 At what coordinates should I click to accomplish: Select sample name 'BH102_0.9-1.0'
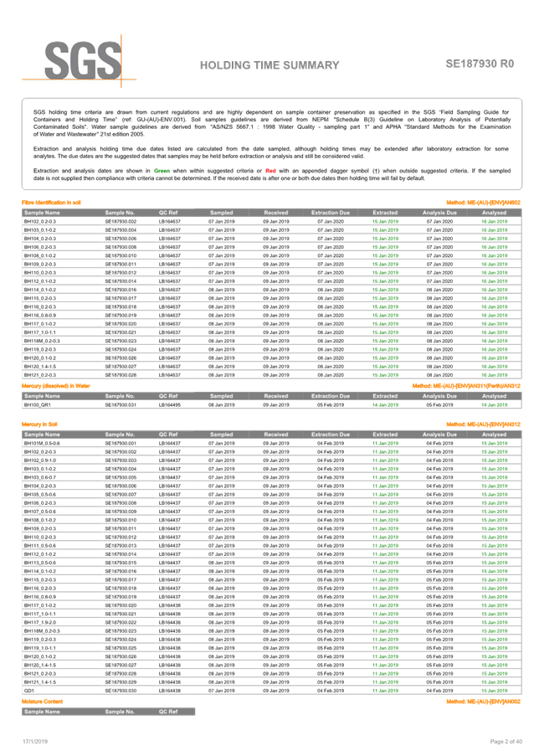[40, 460]
